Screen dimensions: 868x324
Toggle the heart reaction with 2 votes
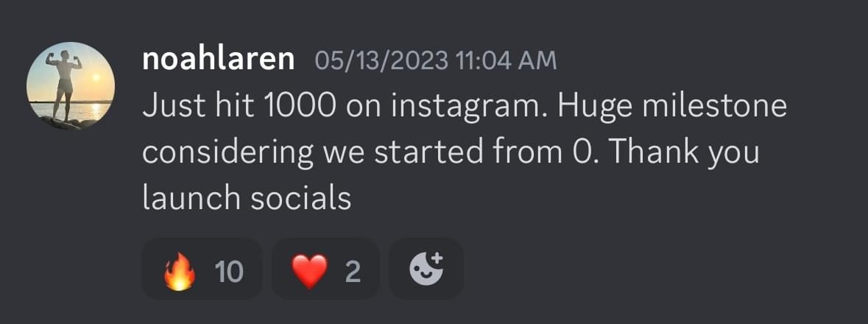click(x=325, y=270)
